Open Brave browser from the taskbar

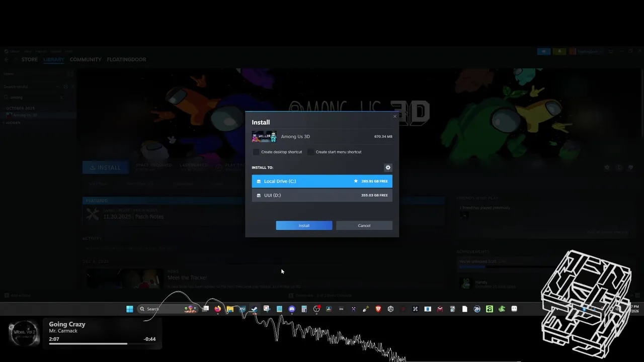coord(378,309)
